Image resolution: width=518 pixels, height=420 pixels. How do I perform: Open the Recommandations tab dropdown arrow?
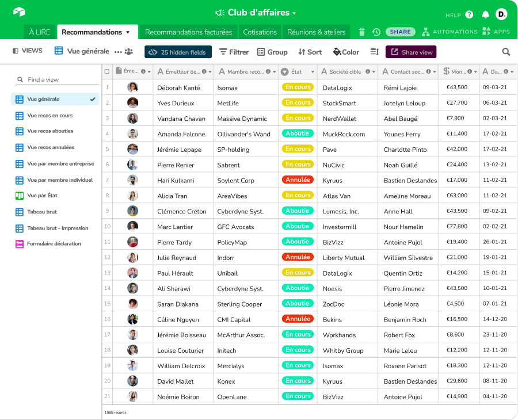128,32
